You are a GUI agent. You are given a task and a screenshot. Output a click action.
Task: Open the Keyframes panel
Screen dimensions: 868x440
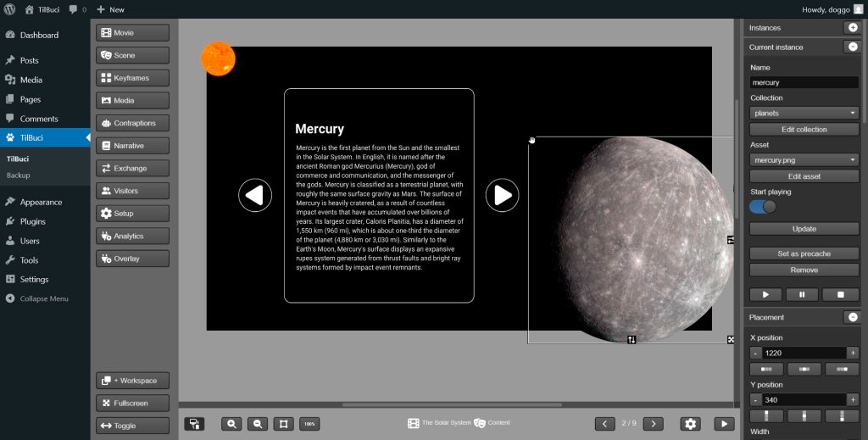tap(132, 78)
